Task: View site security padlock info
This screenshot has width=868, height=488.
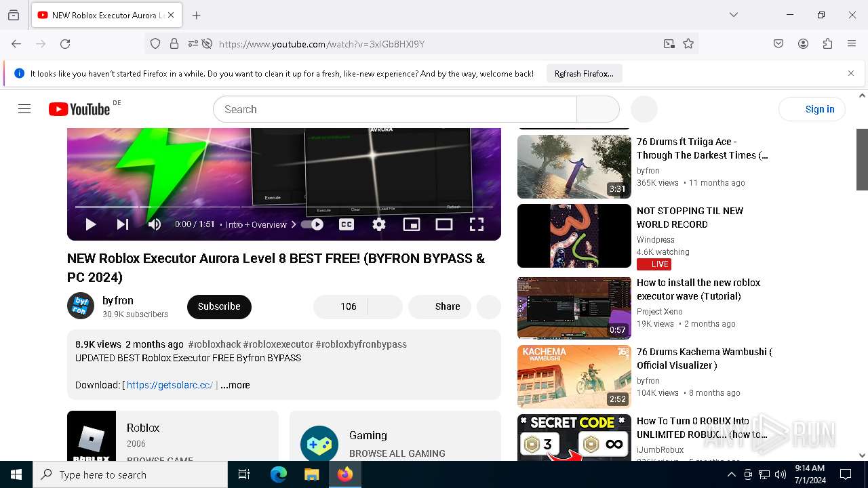Action: point(174,43)
